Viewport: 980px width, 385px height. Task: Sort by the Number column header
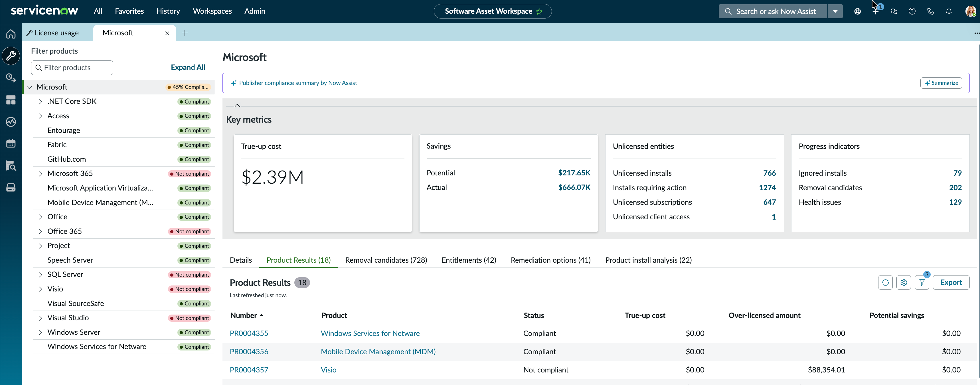click(x=247, y=315)
